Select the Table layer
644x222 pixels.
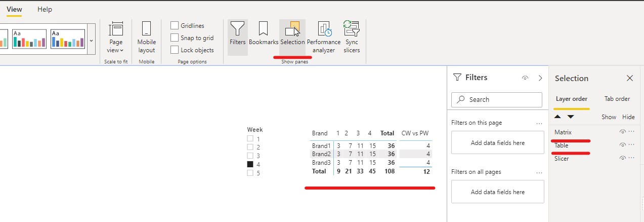click(562, 145)
